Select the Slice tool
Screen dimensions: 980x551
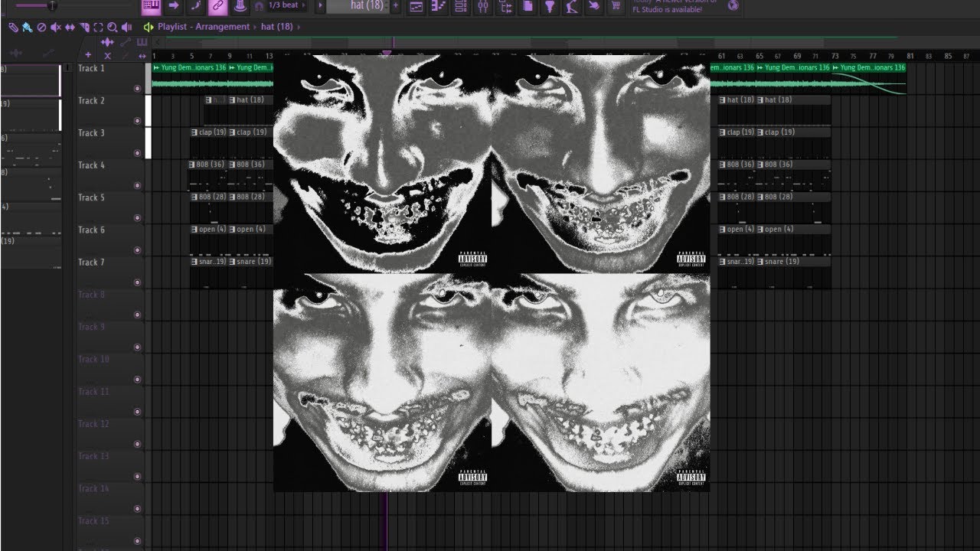point(84,27)
